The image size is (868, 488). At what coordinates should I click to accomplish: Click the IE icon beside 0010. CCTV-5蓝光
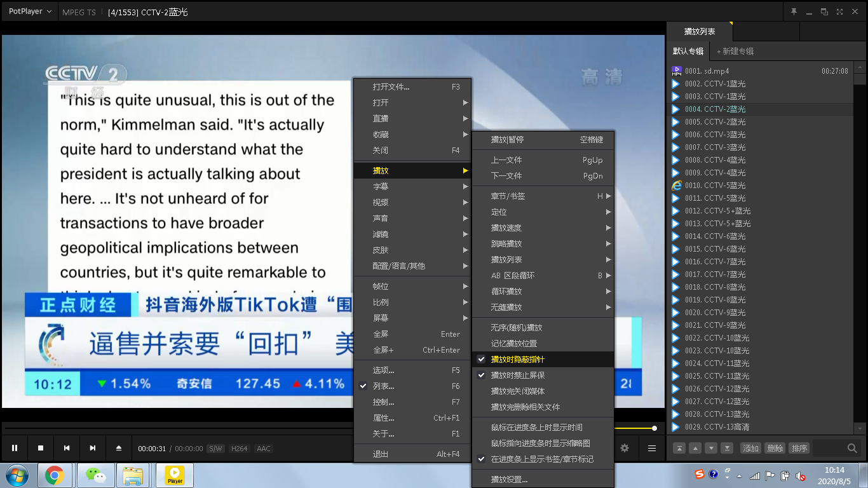coord(677,186)
